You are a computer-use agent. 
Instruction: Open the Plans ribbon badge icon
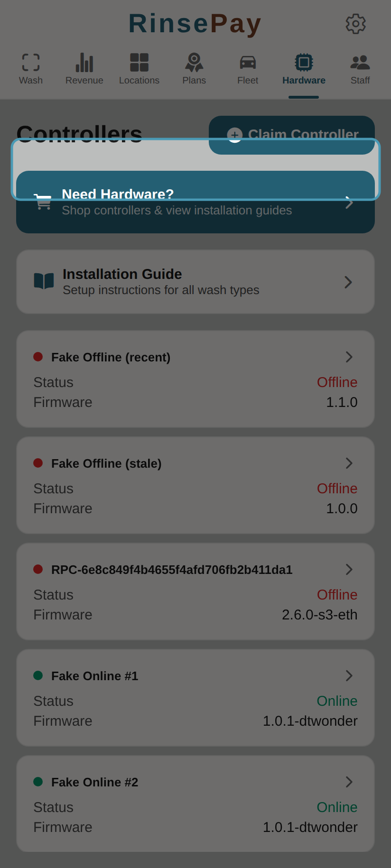[x=194, y=63]
